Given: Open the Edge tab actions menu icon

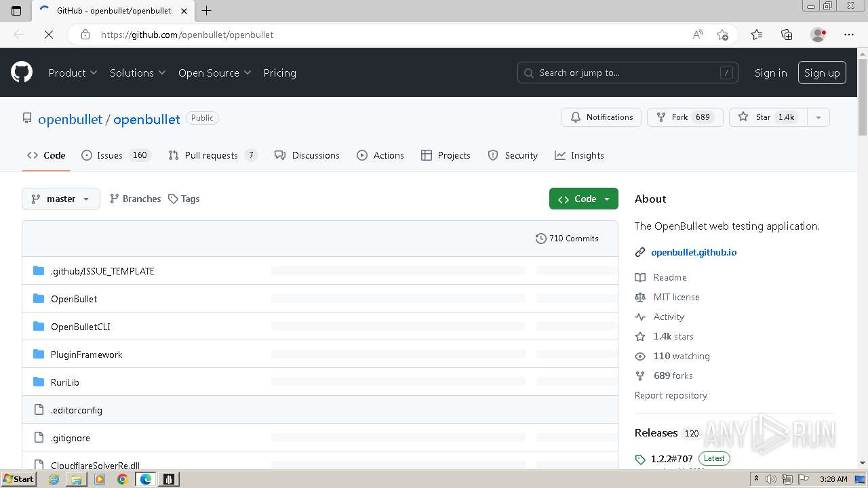Looking at the screenshot, I should 16,10.
